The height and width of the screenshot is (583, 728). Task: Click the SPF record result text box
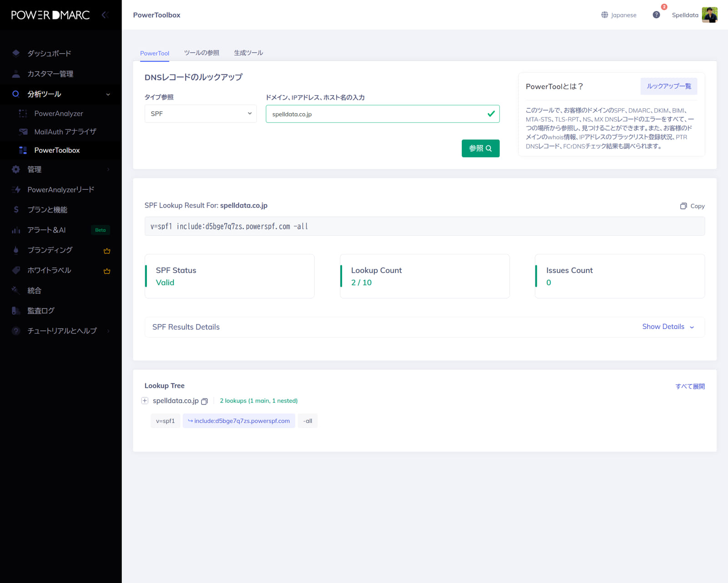[x=425, y=226]
